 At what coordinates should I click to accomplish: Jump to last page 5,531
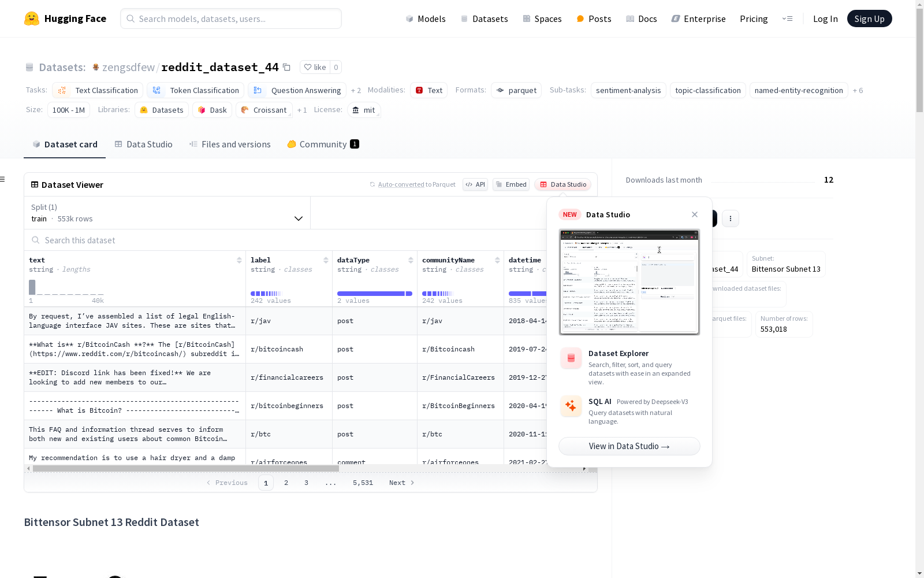tap(363, 483)
